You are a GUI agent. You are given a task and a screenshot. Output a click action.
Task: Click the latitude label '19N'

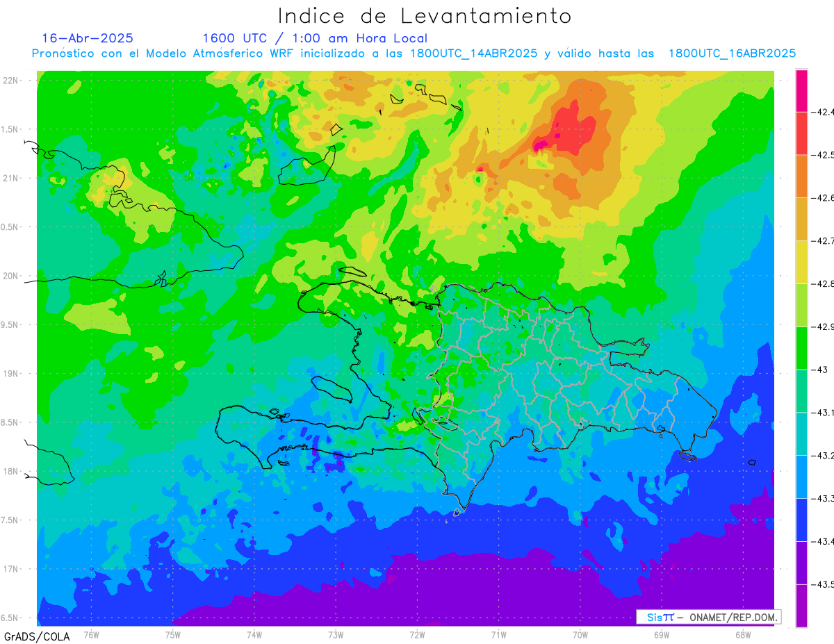point(10,374)
